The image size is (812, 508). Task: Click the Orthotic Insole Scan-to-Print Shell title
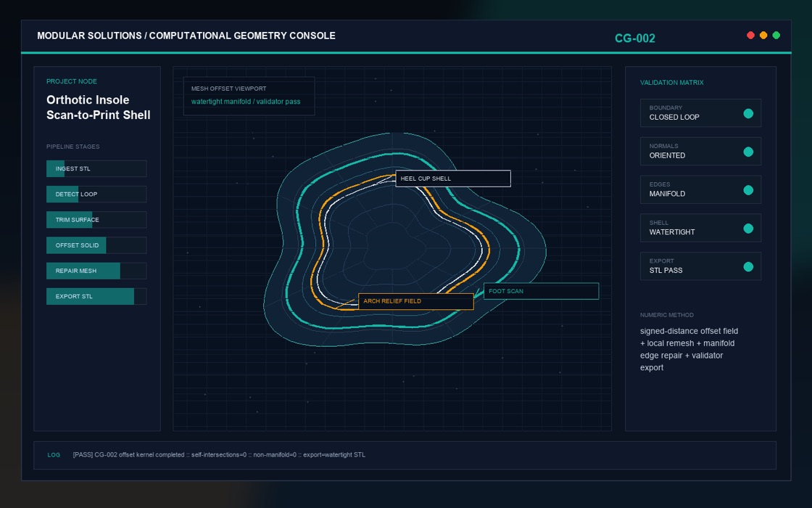click(99, 107)
